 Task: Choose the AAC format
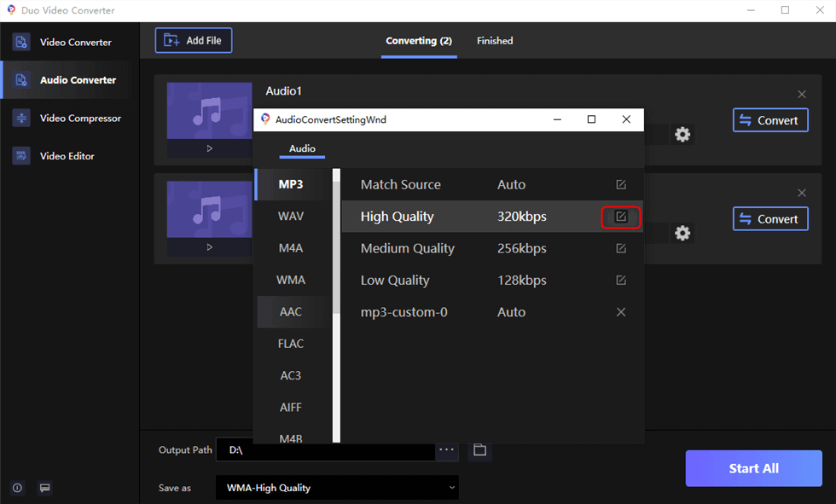pos(293,312)
